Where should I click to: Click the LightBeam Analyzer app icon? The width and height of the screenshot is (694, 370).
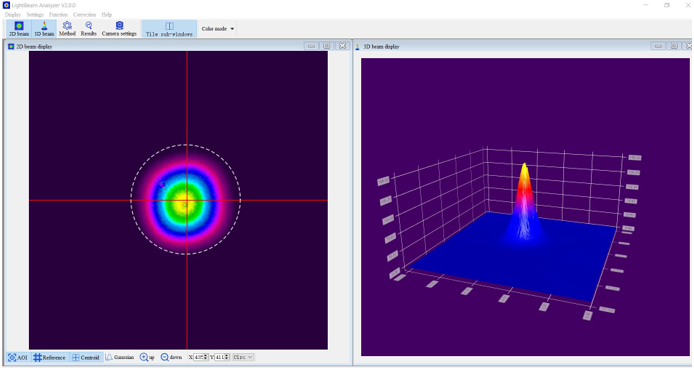click(6, 5)
